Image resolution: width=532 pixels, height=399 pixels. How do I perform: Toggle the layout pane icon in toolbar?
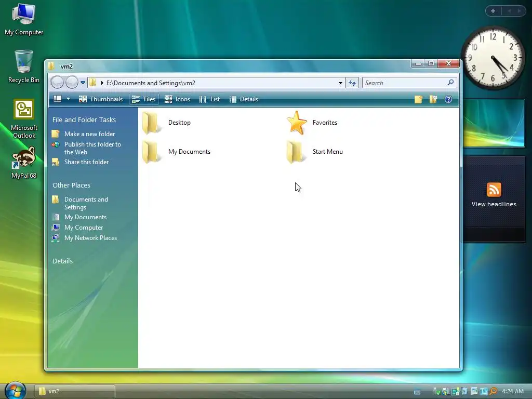[58, 99]
